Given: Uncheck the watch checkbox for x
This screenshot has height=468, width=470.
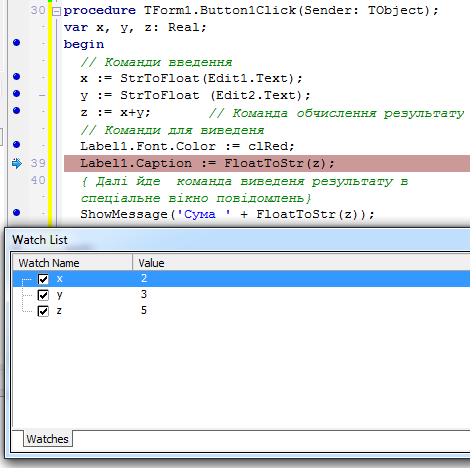Looking at the screenshot, I should pyautogui.click(x=43, y=279).
